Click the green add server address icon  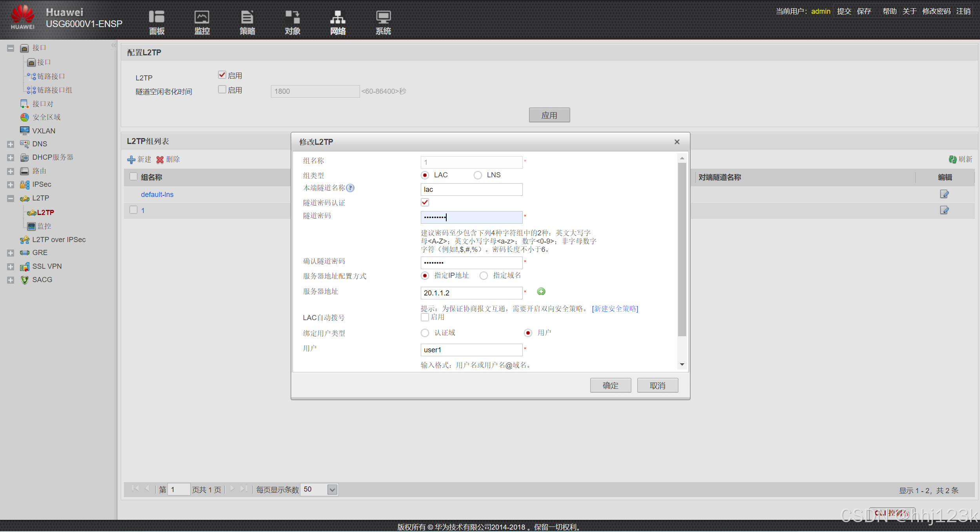541,292
